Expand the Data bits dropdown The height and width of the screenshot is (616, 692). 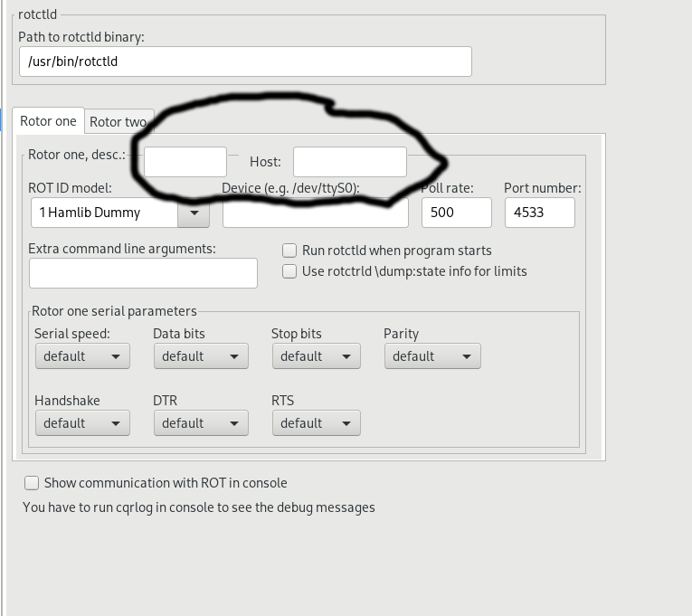[x=201, y=356]
